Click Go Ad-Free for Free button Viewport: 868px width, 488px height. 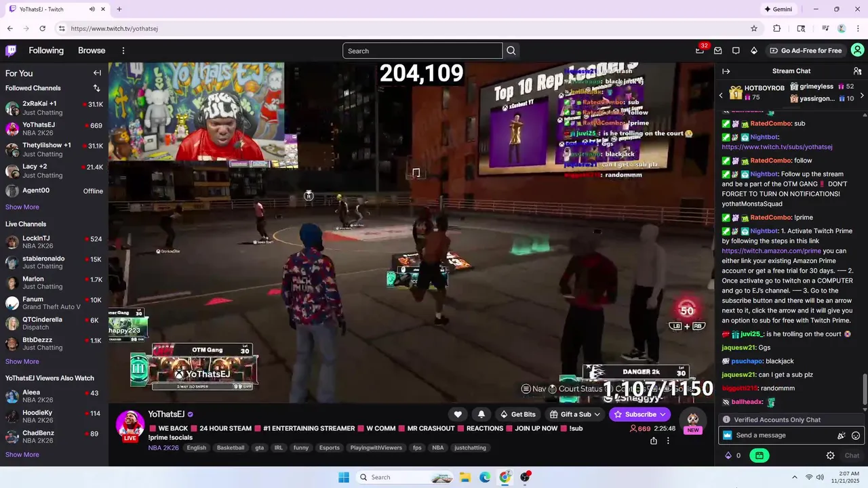[x=806, y=51]
